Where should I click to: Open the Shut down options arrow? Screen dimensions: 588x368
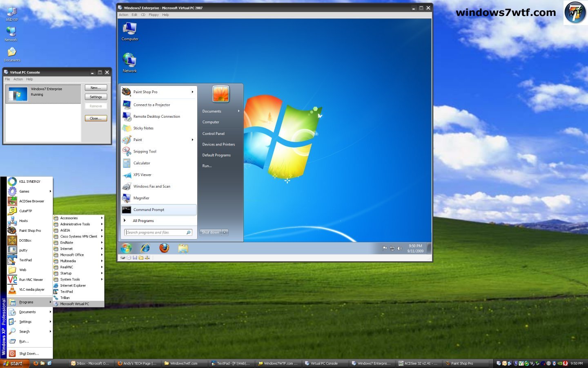point(225,232)
